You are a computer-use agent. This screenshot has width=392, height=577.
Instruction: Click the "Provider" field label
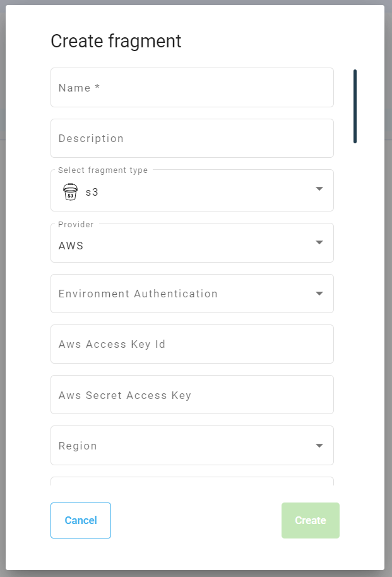pyautogui.click(x=76, y=224)
